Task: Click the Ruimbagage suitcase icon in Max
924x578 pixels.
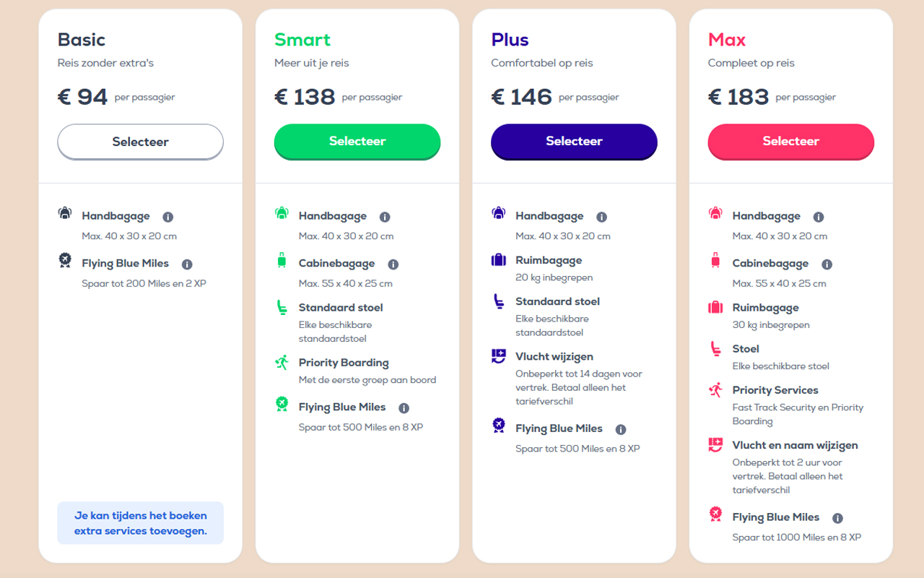Action: point(715,308)
